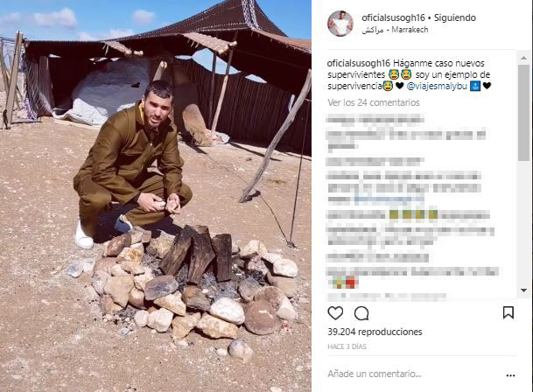Open the oficialsusogh16 profile picture

[x=340, y=24]
